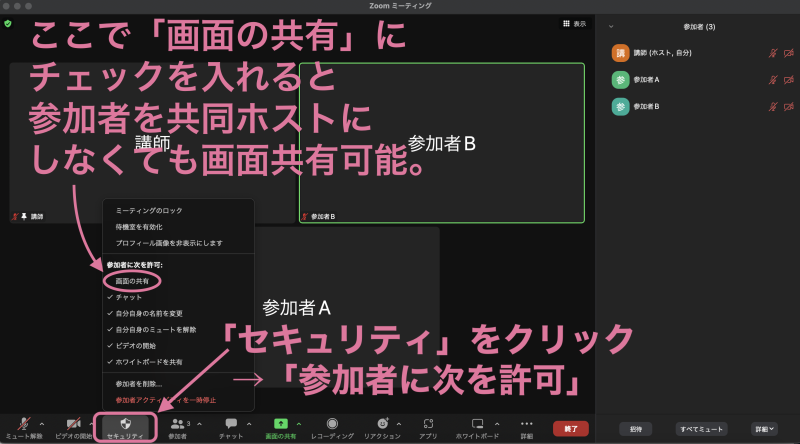Open the リアクション smiley icon
Image resolution: width=800 pixels, height=444 pixels.
click(x=382, y=424)
